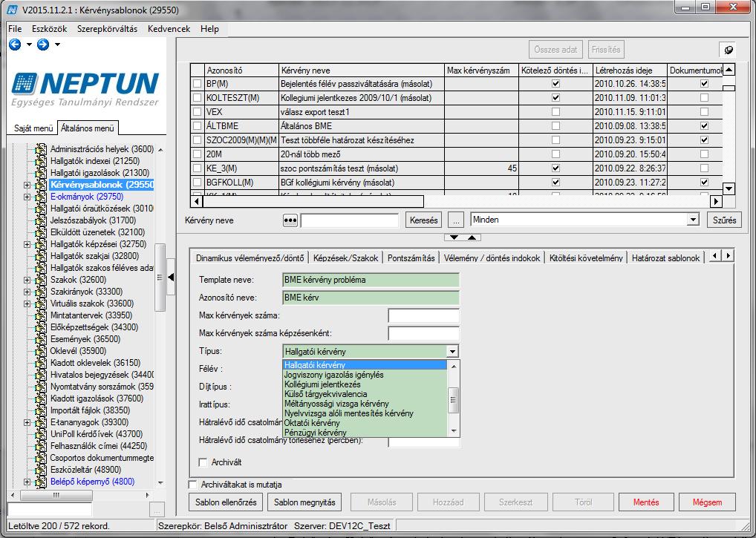Tick the checkbox for BP(M) row
The image size is (756, 538).
point(197,84)
